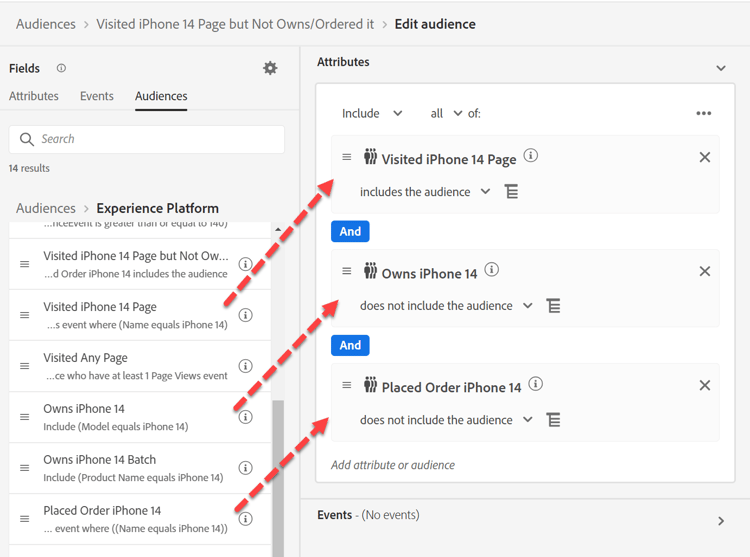This screenshot has height=557, width=750.
Task: Click audience icon on Placed Order iPhone 14 card
Action: (x=370, y=384)
